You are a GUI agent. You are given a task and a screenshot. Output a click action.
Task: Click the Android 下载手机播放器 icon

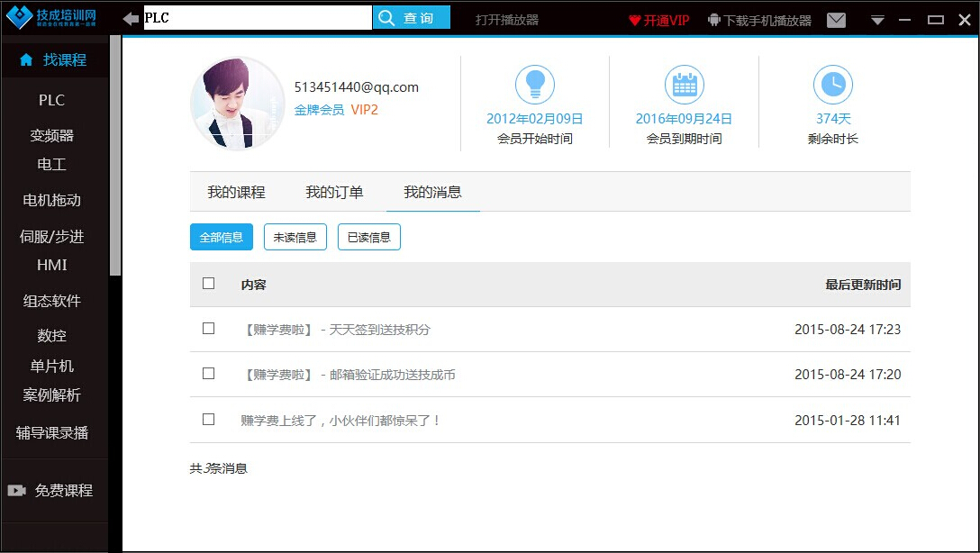click(714, 20)
